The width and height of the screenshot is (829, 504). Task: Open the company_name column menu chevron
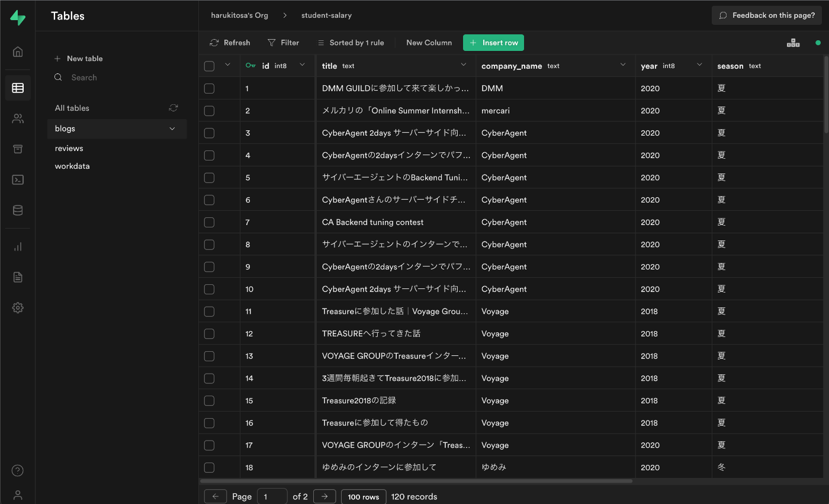point(623,65)
